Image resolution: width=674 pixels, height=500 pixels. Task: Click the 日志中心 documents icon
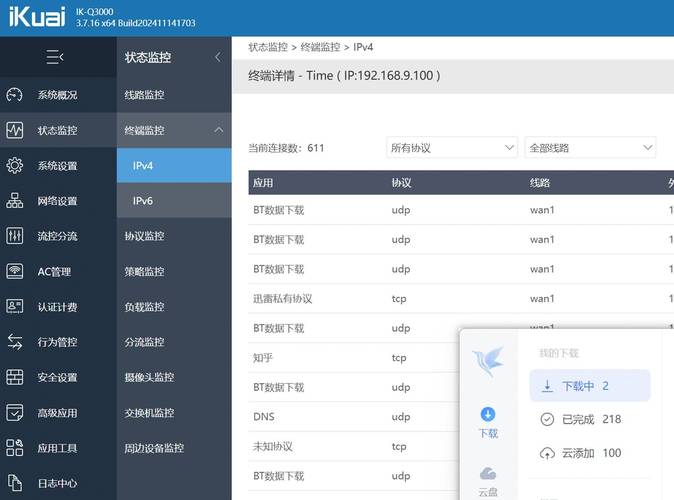point(15,483)
